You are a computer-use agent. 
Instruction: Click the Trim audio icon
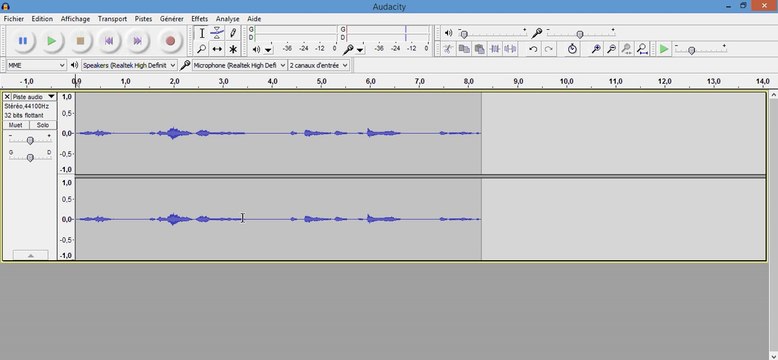click(495, 49)
